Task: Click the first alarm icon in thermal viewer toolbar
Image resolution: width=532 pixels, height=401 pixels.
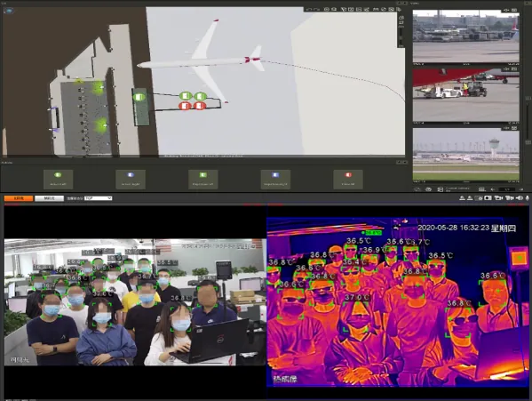Action: click(x=462, y=198)
